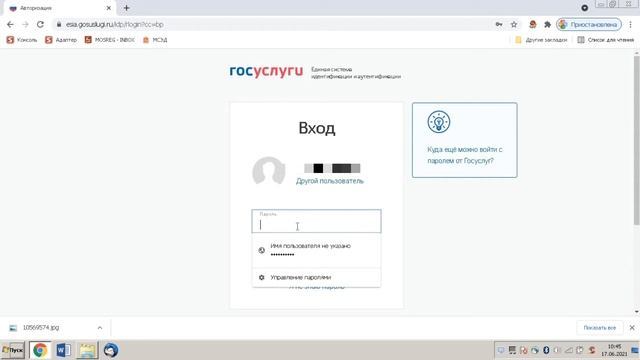
Task: Click the taskbar clock showing 10:45
Action: point(614,350)
